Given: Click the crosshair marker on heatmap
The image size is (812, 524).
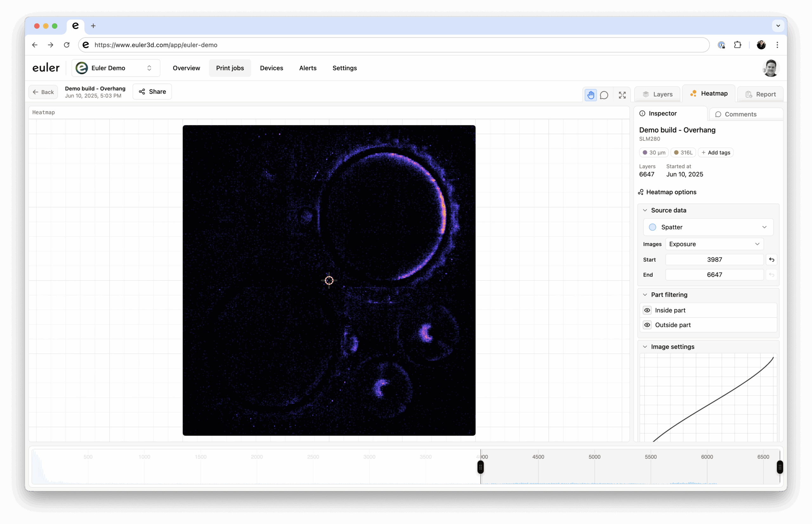Looking at the screenshot, I should coord(329,280).
